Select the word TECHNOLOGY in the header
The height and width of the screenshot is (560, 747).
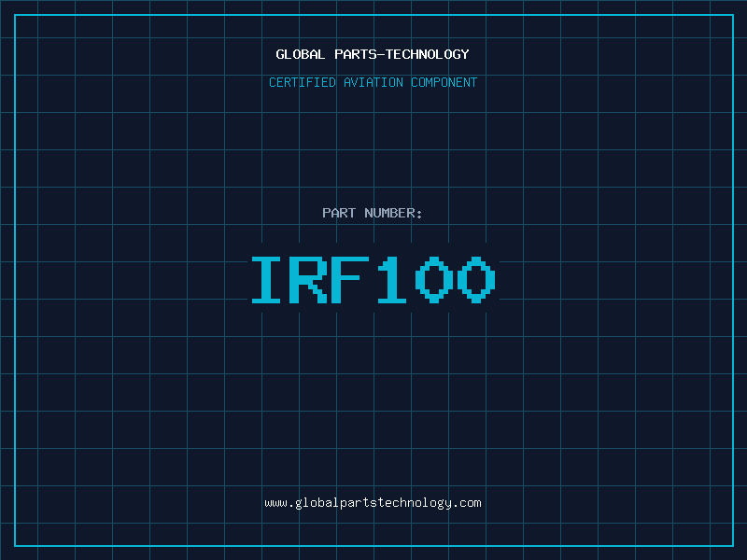(x=432, y=54)
